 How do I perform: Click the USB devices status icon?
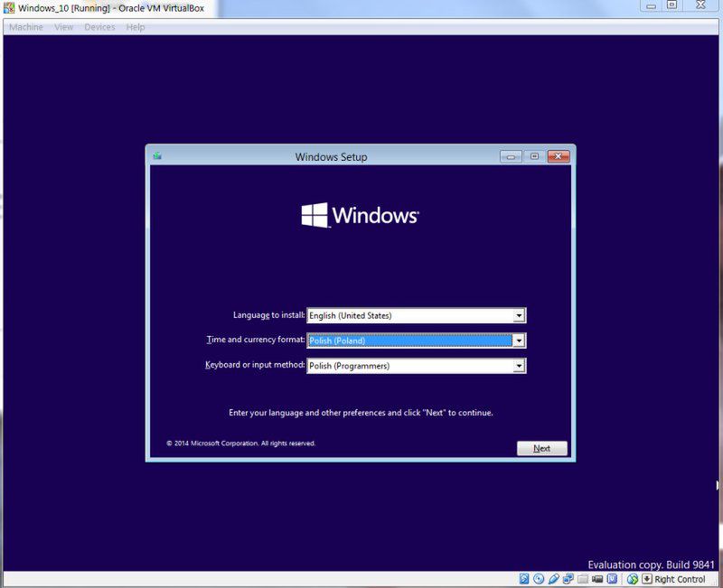click(x=554, y=579)
